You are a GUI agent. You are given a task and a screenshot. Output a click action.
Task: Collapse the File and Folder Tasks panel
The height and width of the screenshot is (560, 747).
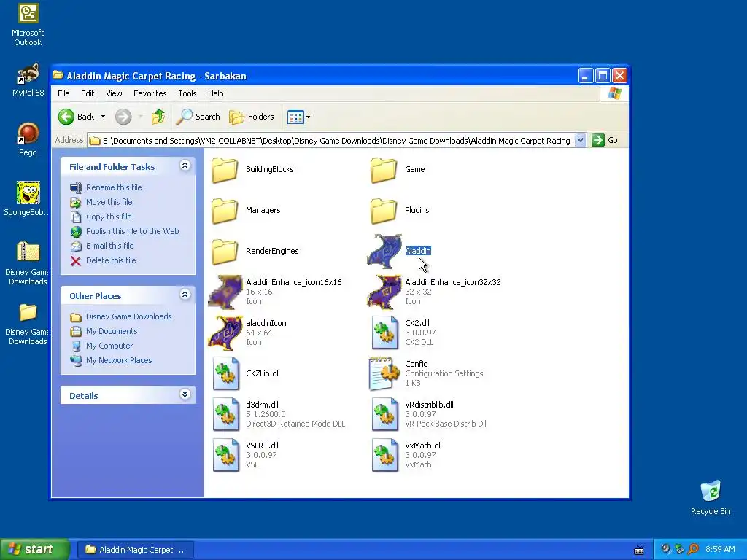185,166
